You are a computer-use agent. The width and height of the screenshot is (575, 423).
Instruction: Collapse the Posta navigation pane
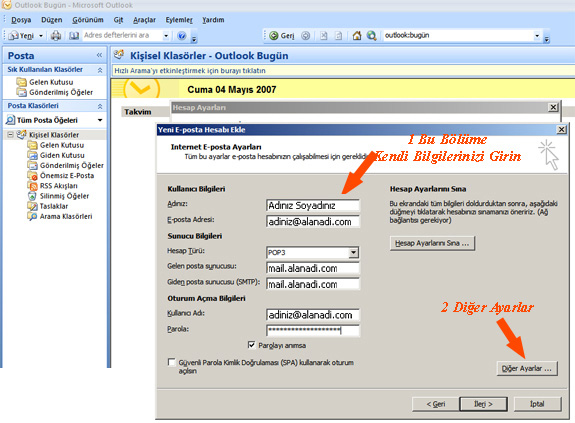coord(99,55)
